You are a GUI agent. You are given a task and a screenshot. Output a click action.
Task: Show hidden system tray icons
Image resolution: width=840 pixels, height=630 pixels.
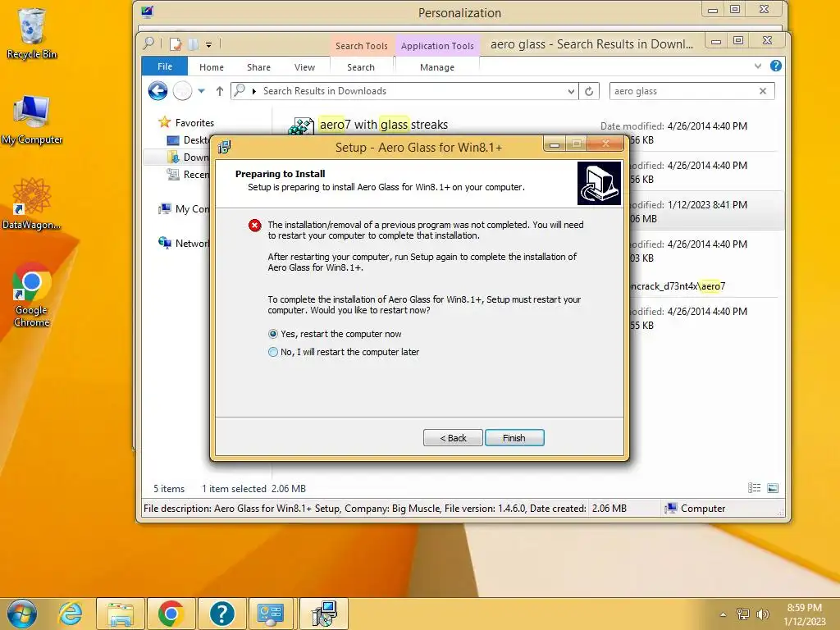coord(724,614)
